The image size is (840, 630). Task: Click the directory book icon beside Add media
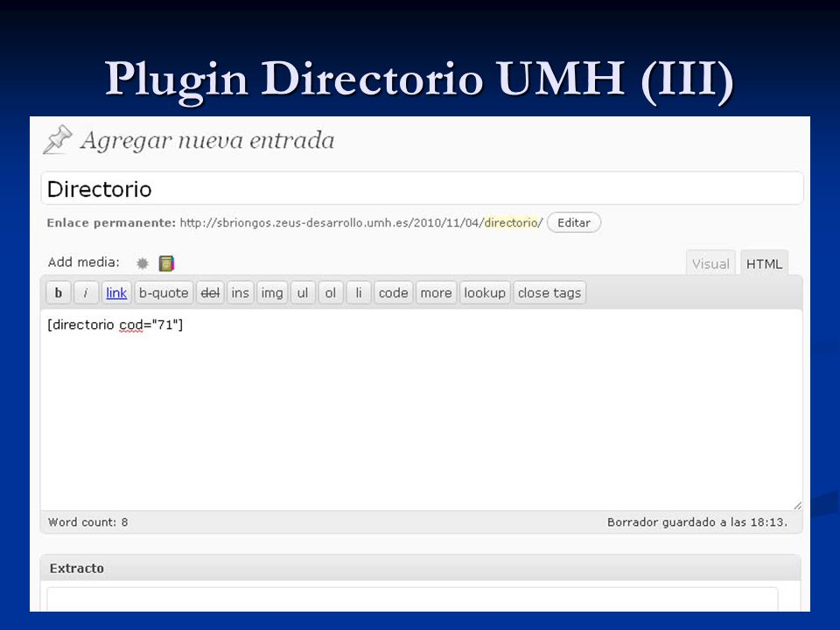click(x=166, y=263)
